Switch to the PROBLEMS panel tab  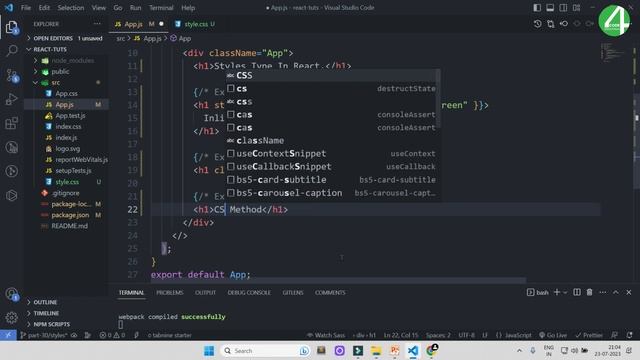(169, 293)
